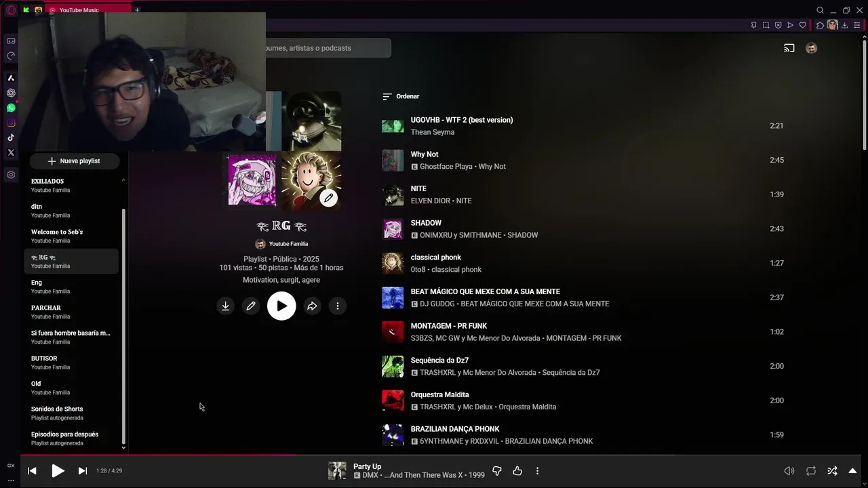Click sidebar scroll down arrow
Screen dimensions: 868x488
123,447
